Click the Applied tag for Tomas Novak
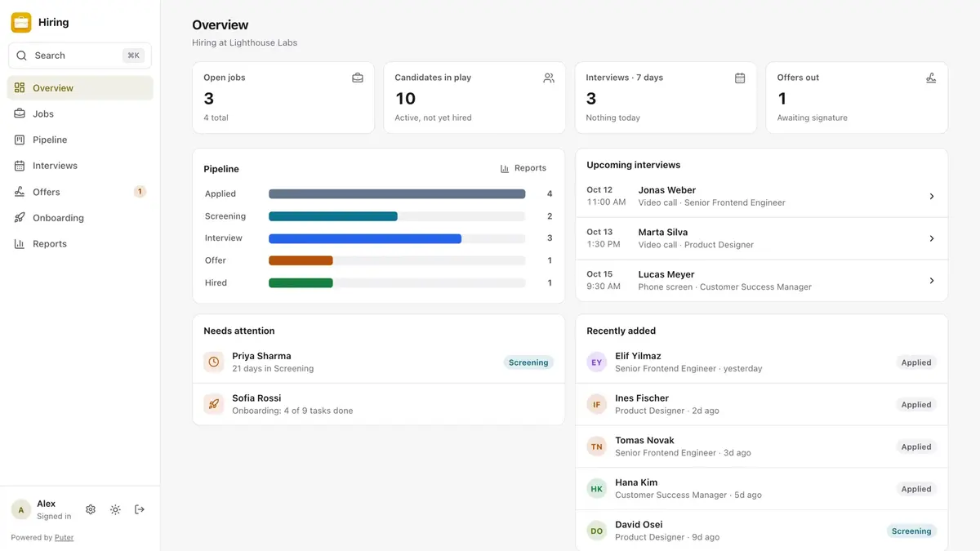The image size is (980, 551). click(x=916, y=447)
